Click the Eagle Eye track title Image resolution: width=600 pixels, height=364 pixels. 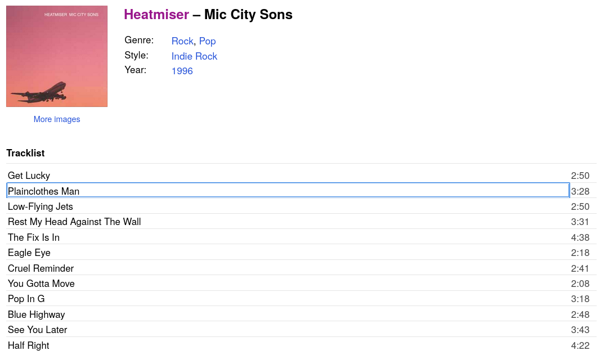pos(29,253)
